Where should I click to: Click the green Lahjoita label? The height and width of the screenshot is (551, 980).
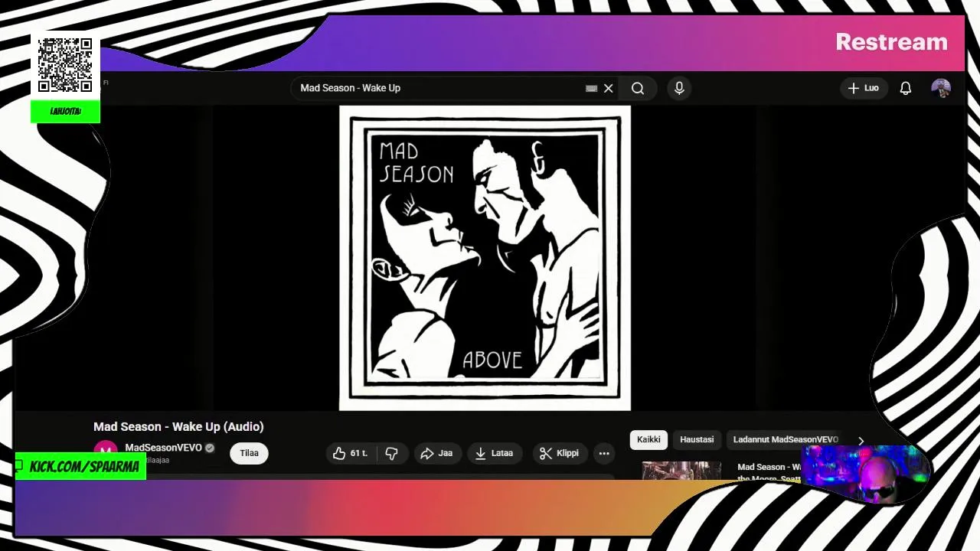(65, 111)
